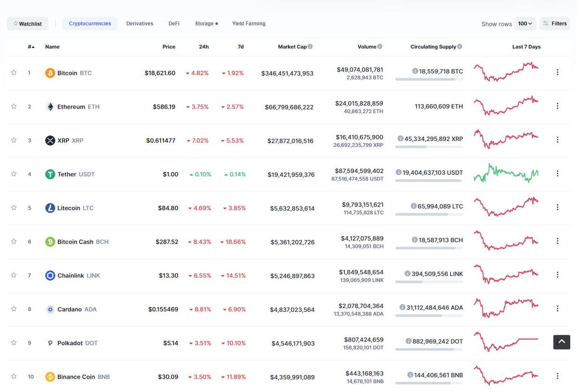Click the XRP black logo icon
Screen dimensions: 577x392
(50, 141)
